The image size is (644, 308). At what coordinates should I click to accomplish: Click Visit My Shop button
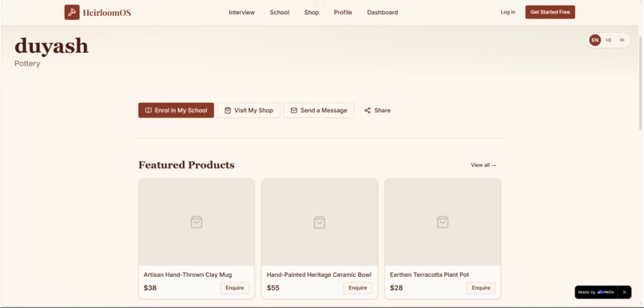pyautogui.click(x=248, y=110)
